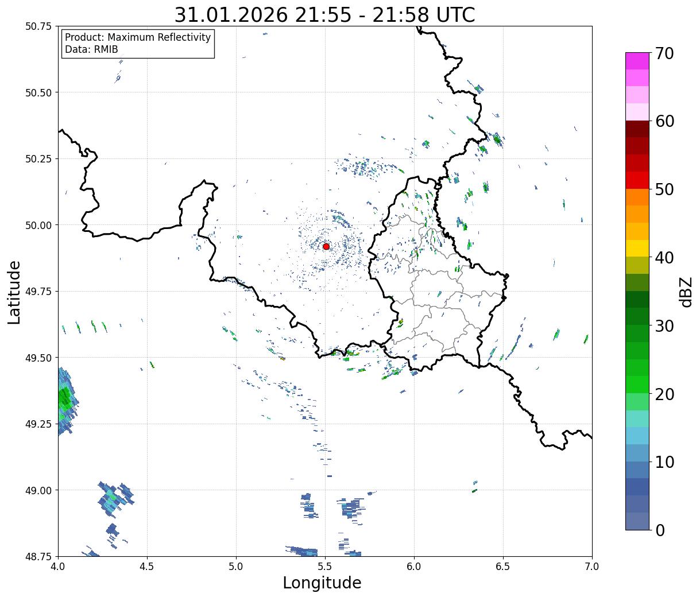Click the 'Longitude' axis label

coord(322,583)
